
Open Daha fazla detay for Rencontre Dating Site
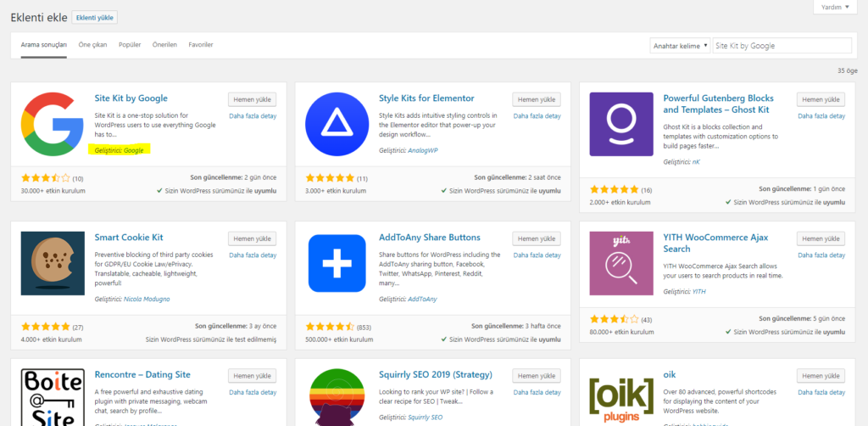pyautogui.click(x=253, y=393)
